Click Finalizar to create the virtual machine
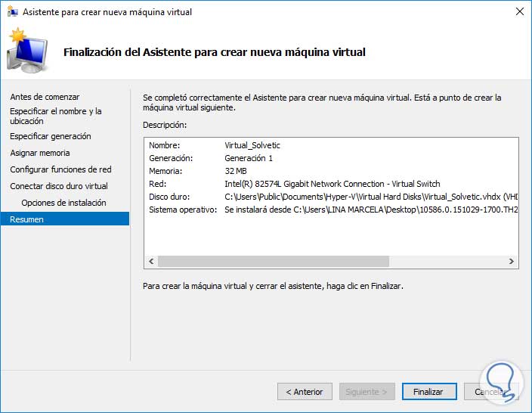The height and width of the screenshot is (413, 532). (429, 392)
